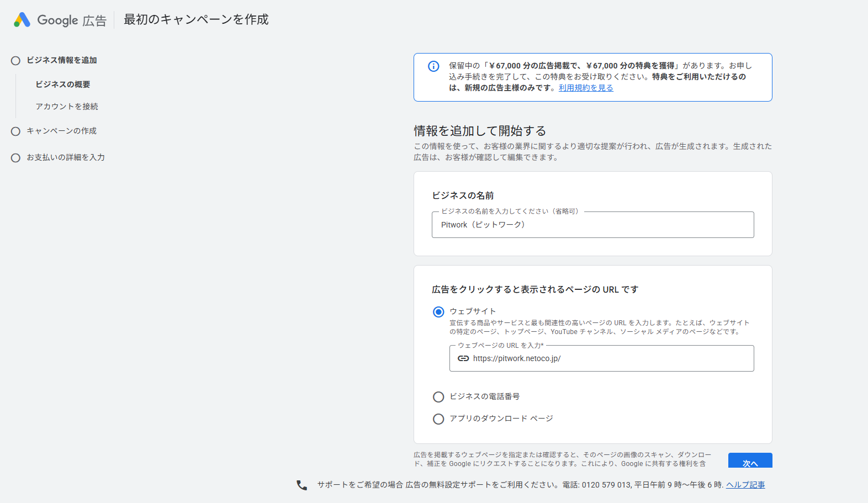Select the アプリのダウンロード ページ radio option
The image size is (868, 503).
(438, 419)
